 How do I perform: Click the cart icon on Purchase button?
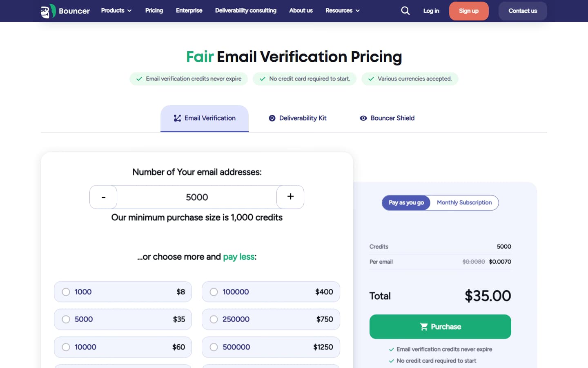click(x=423, y=326)
